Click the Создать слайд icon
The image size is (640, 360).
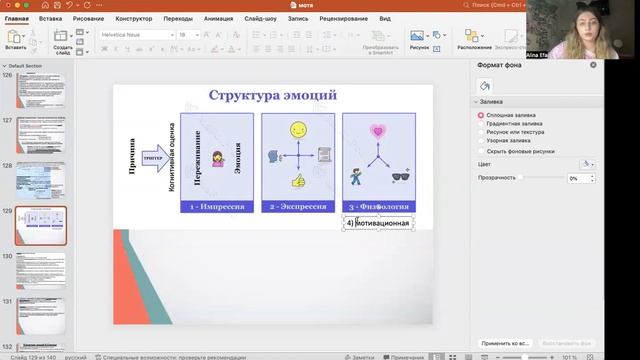[60, 36]
